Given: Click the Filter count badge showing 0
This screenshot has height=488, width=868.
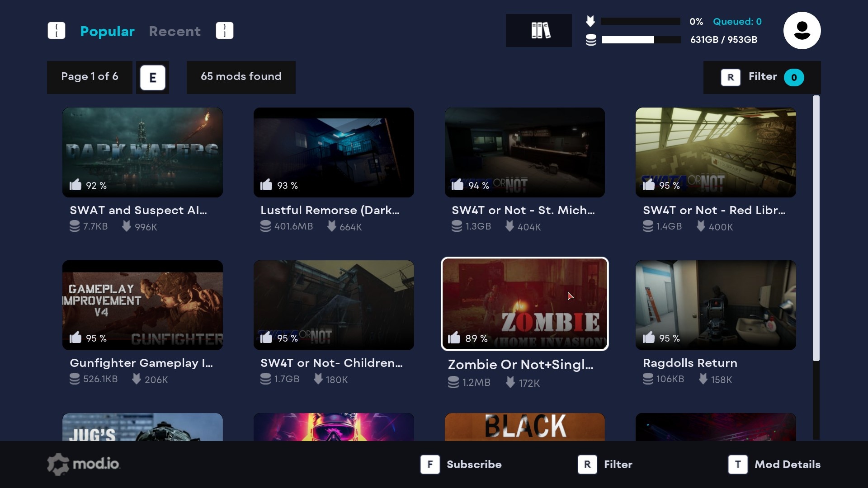Looking at the screenshot, I should tap(794, 78).
